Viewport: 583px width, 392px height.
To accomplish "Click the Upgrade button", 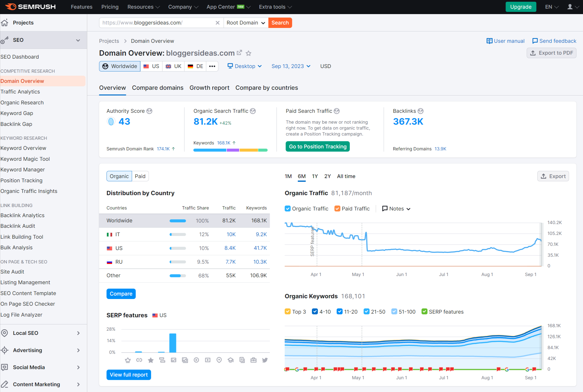I will click(x=521, y=7).
